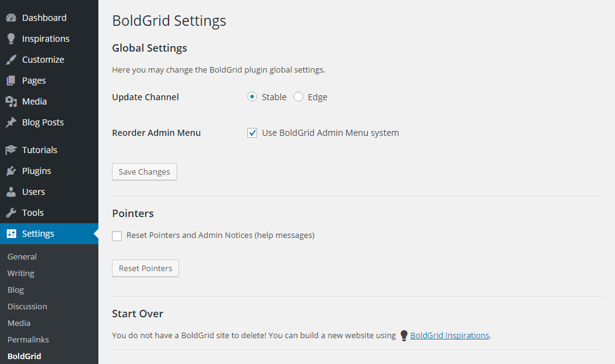Click the Inspirations lightbulb icon

(11, 39)
